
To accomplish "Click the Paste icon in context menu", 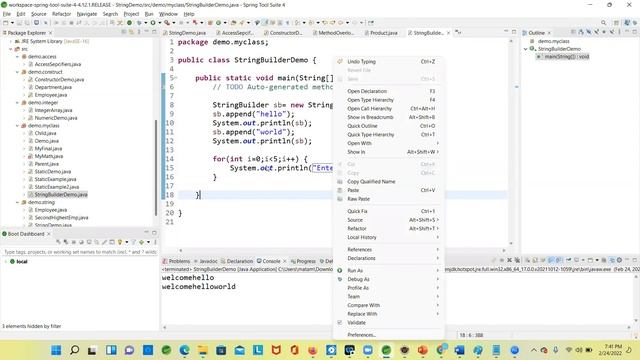I will tap(340, 190).
